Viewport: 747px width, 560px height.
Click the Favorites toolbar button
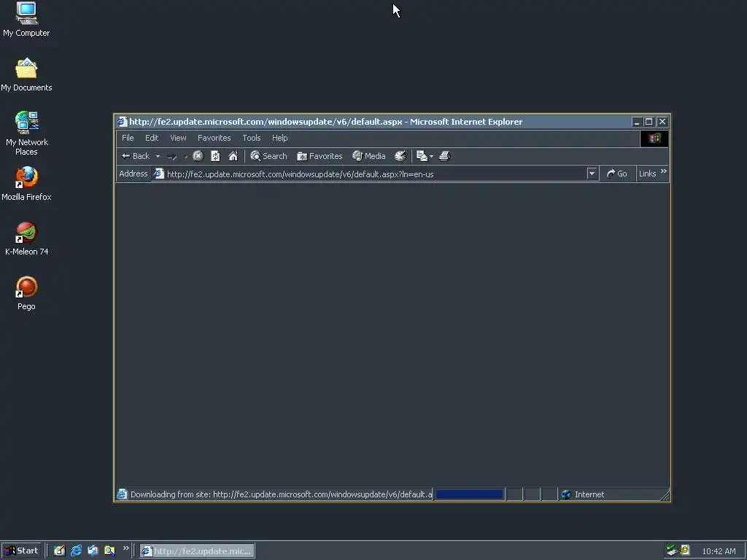[x=320, y=156]
